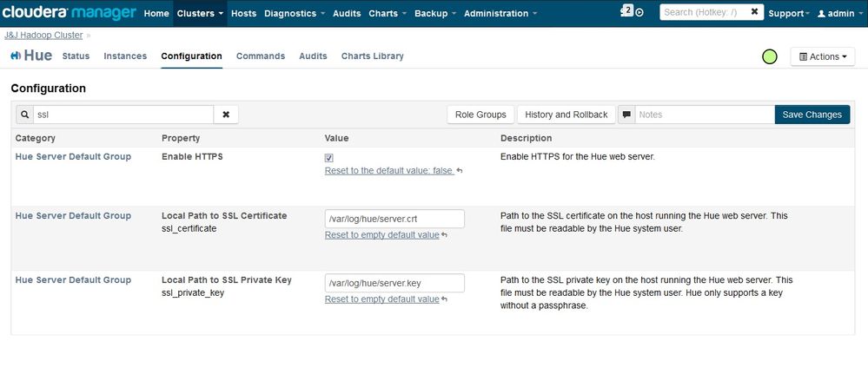Reset Enable HTTPS to default value
Image resolution: width=868 pixels, height=381 pixels.
click(389, 170)
